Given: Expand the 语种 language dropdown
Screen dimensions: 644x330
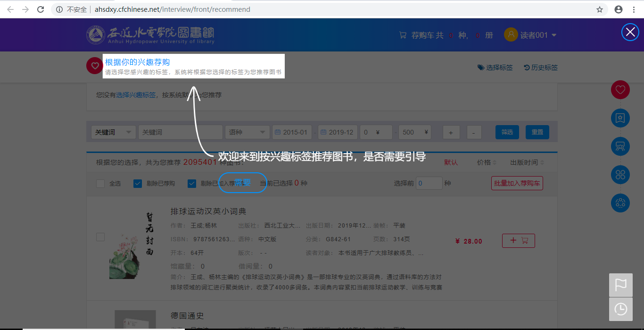Looking at the screenshot, I should click(247, 132).
